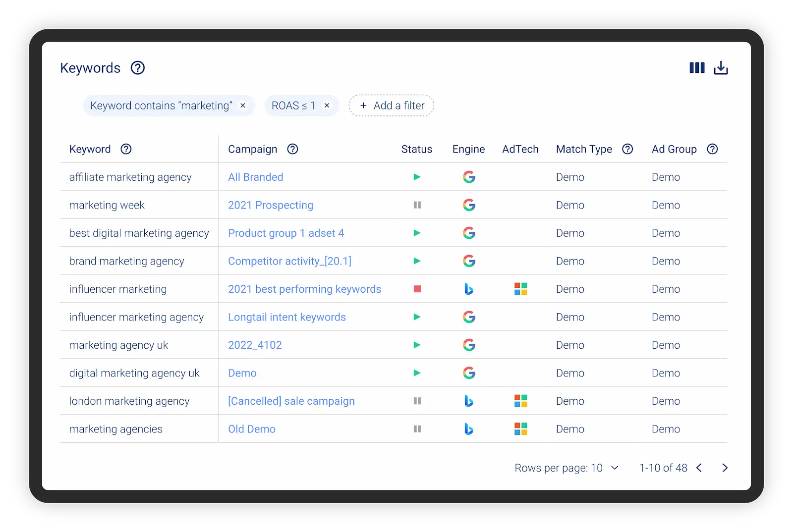Open help icon next to Ad Group
This screenshot has width=793, height=532.
(713, 149)
